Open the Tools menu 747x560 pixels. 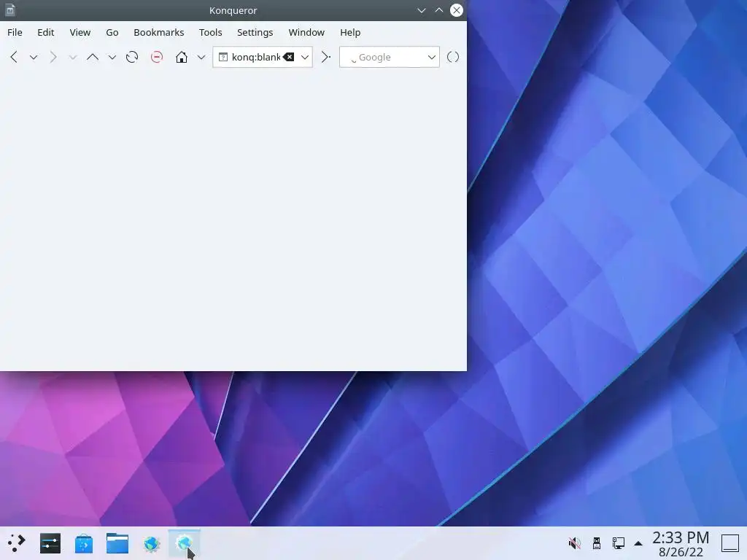pyautogui.click(x=211, y=32)
